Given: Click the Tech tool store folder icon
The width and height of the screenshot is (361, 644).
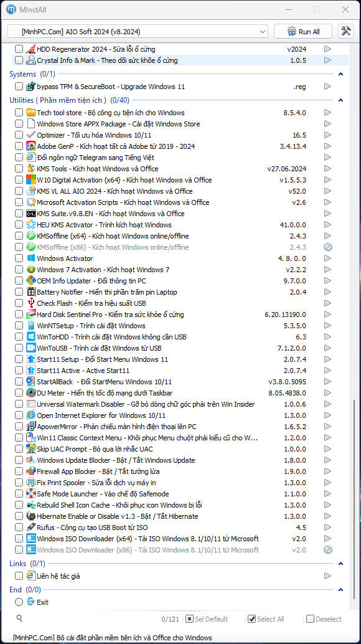Looking at the screenshot, I should click(x=30, y=113).
